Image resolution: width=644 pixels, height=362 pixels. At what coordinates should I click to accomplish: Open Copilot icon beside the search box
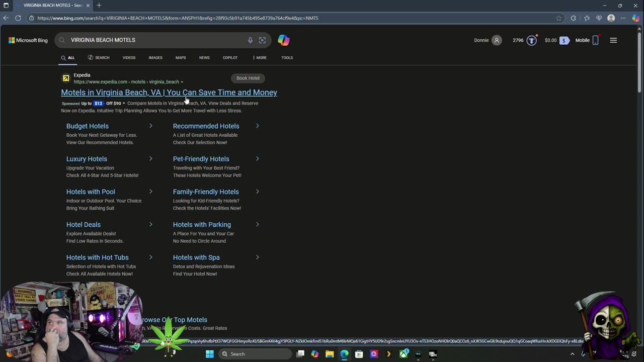click(x=284, y=40)
